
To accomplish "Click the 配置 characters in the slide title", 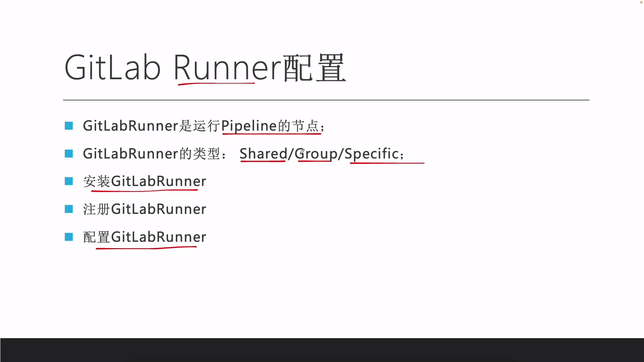I will pyautogui.click(x=314, y=68).
